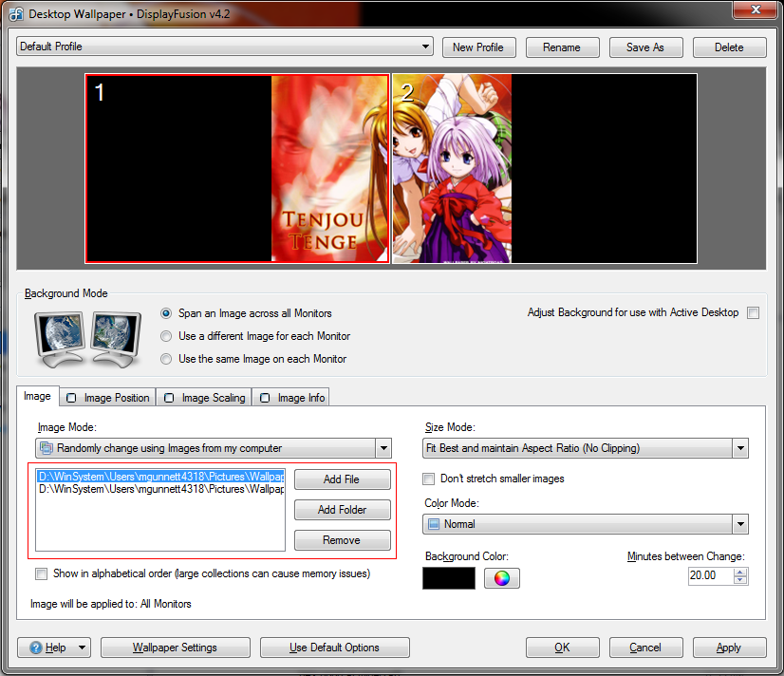Toggle 'Show in alphabetical order' checkbox
The image size is (784, 676).
pos(41,573)
